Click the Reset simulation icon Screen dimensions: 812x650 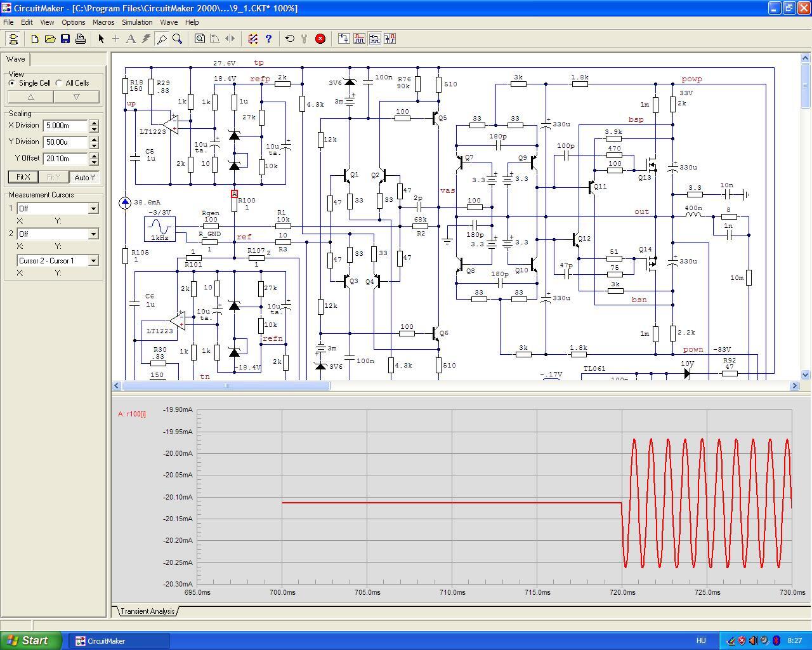tap(290, 39)
